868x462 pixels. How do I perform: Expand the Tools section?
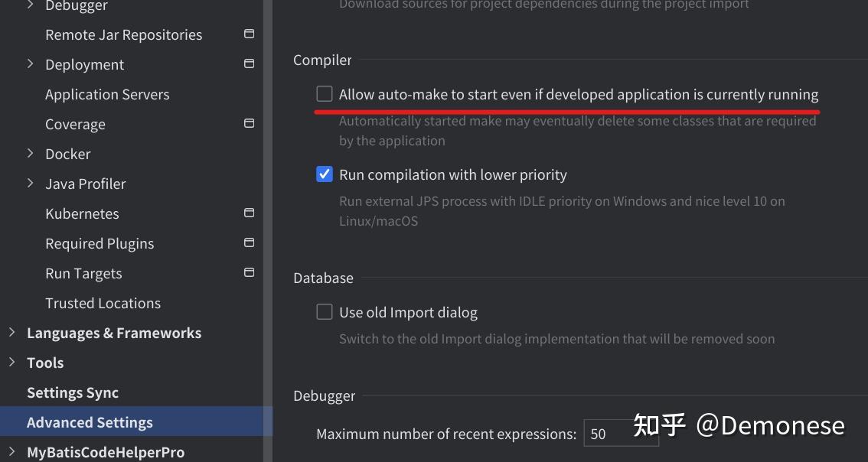coord(12,362)
